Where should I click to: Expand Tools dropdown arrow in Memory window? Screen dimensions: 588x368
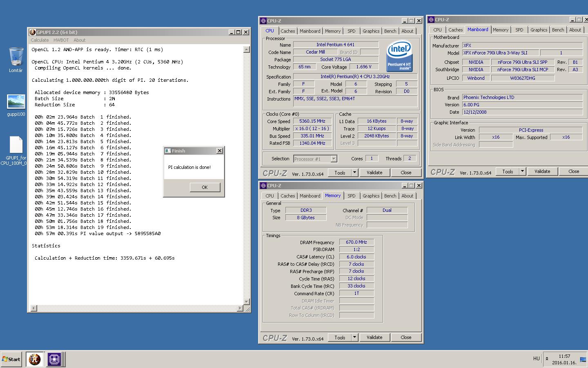(x=354, y=337)
